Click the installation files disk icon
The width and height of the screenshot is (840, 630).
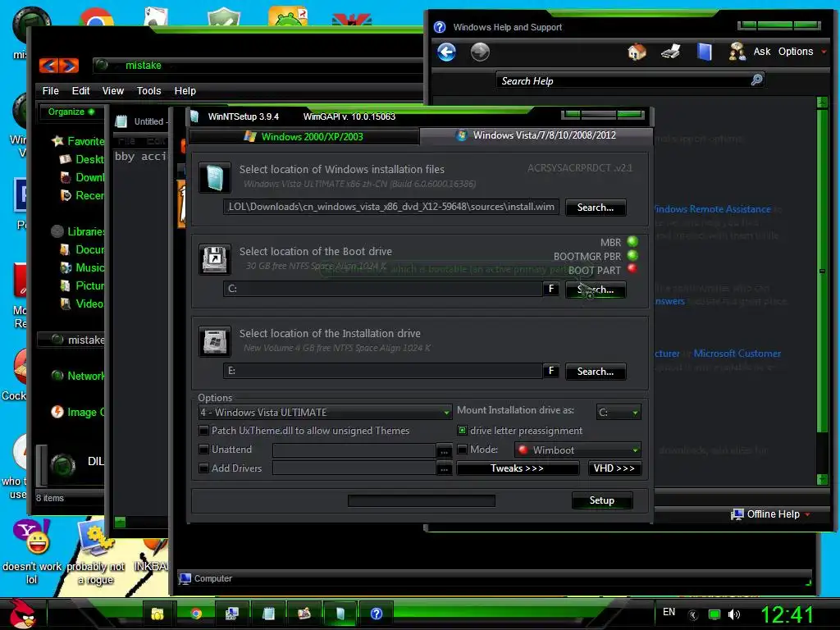point(215,177)
